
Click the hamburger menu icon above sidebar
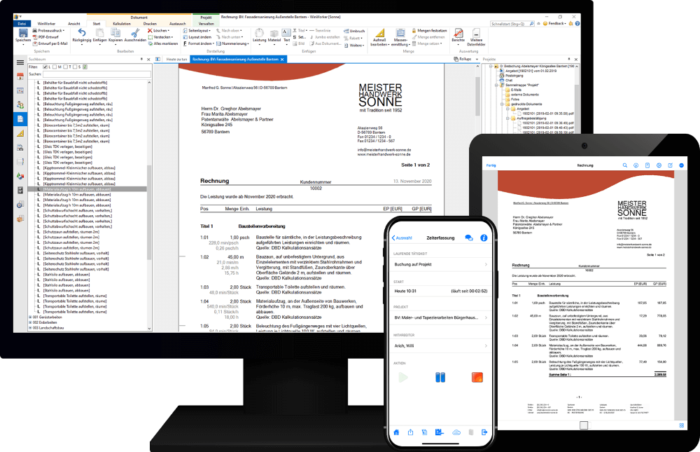click(x=20, y=63)
